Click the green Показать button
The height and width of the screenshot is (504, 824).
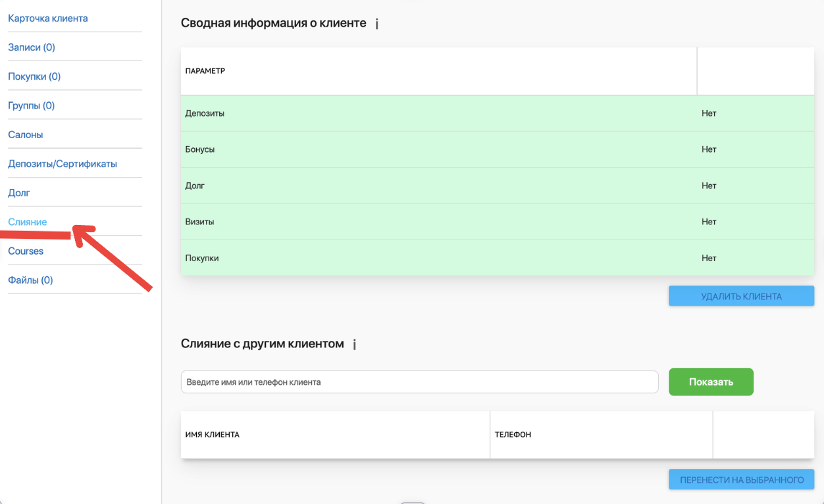click(711, 382)
